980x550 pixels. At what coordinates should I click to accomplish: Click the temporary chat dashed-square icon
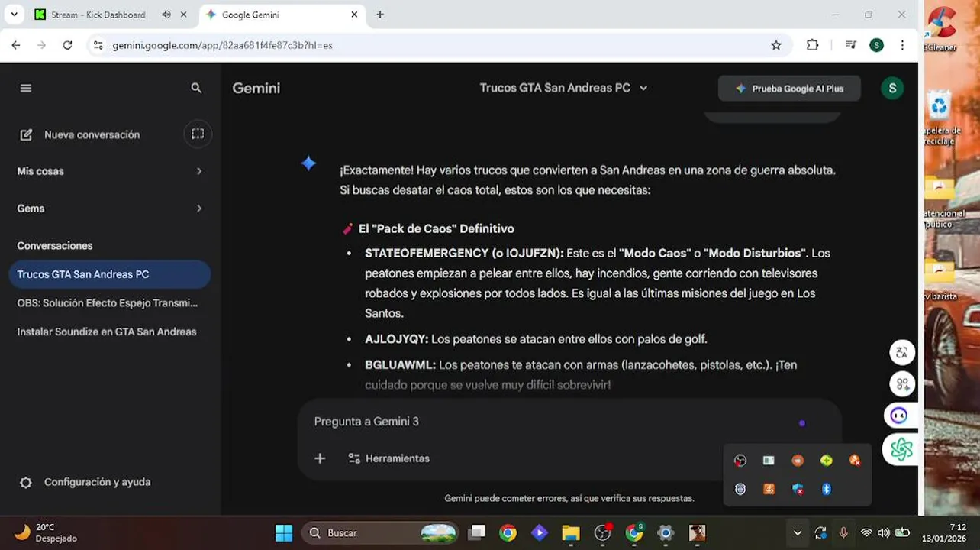198,134
